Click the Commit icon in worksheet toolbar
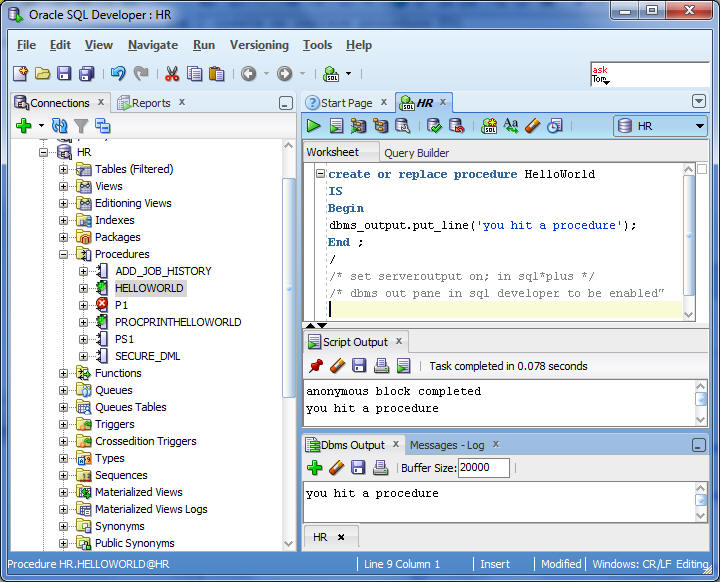 point(434,125)
